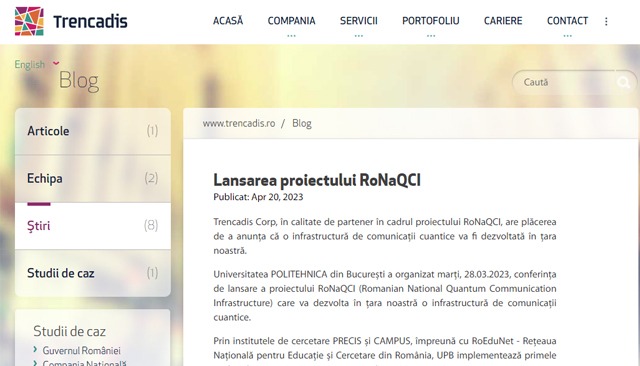Select the Echipa blog category
Viewport: 640px width, 366px height.
(93, 179)
